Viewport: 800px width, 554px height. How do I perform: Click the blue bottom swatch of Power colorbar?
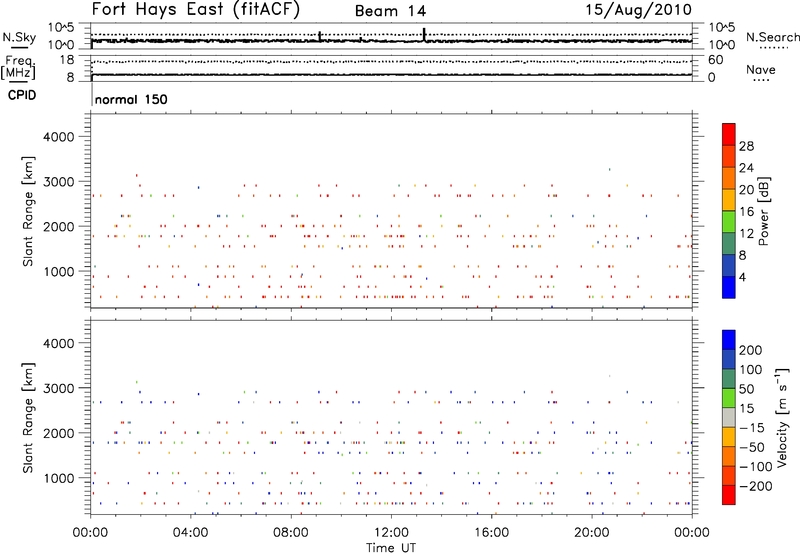[x=729, y=287]
